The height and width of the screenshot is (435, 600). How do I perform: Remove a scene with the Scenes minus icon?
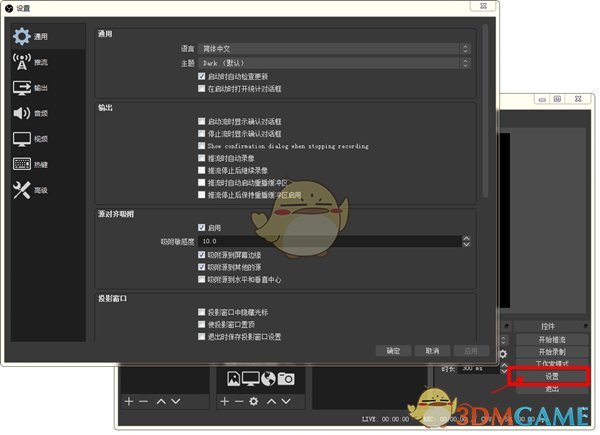(143, 401)
